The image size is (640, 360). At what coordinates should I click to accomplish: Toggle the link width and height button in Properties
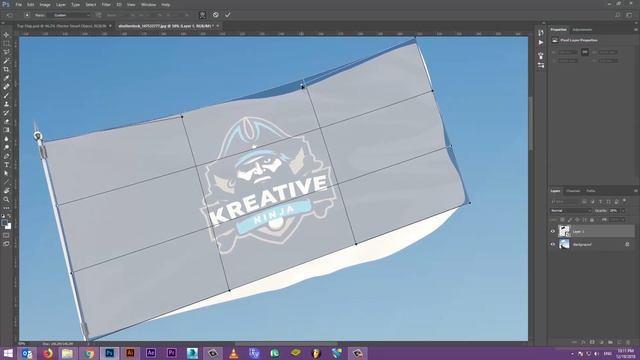tap(585, 52)
